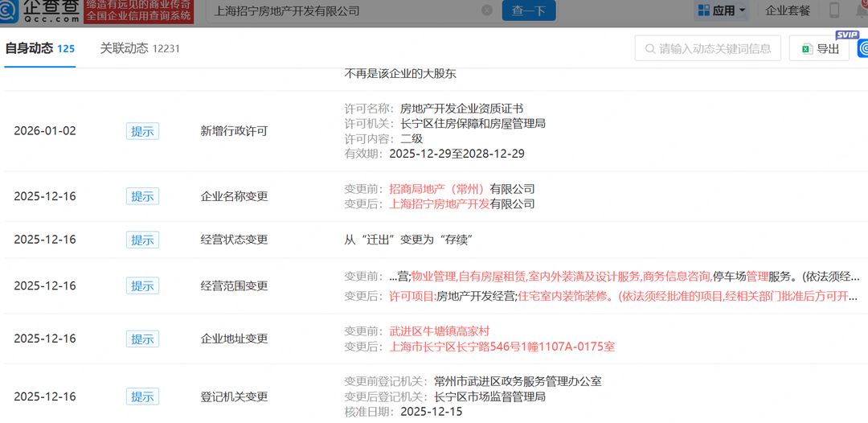
Task: Click 提示 tag on 登记机关变更 row
Action: point(142,396)
